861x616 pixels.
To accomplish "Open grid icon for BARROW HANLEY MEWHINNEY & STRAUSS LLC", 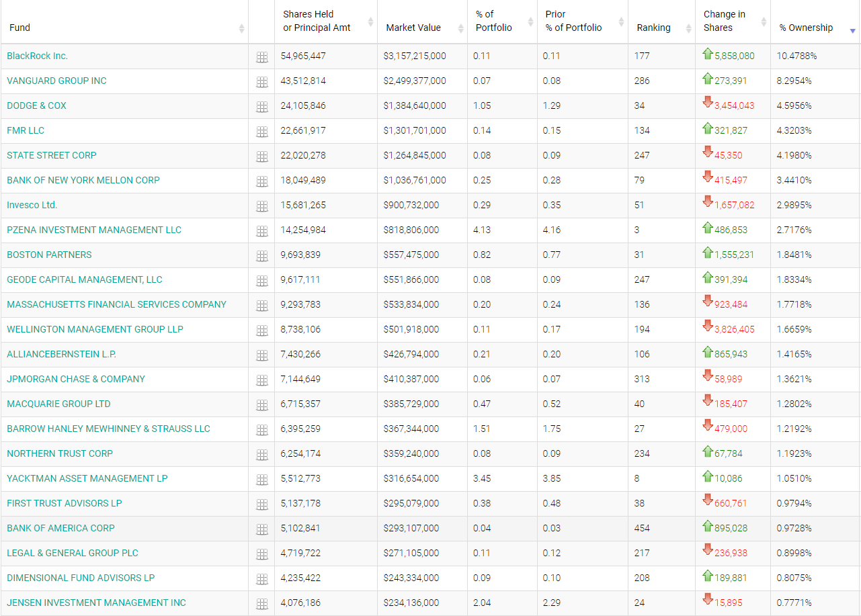I will point(262,430).
